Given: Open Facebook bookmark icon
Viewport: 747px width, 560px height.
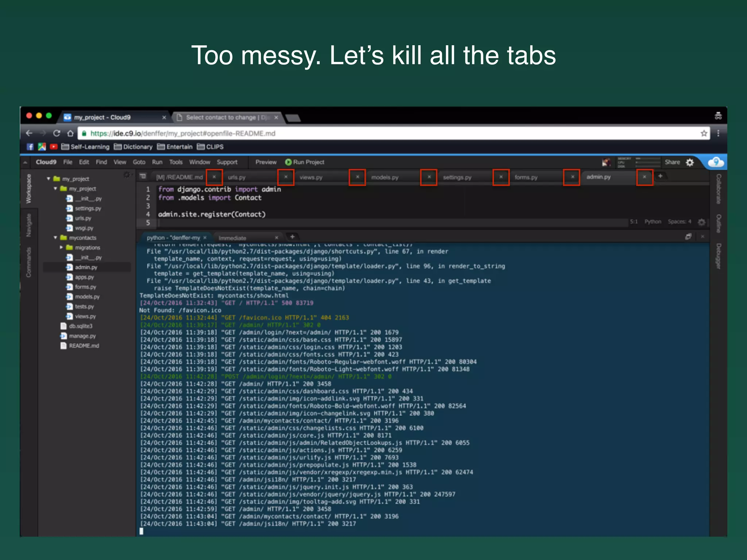Looking at the screenshot, I should coord(30,147).
